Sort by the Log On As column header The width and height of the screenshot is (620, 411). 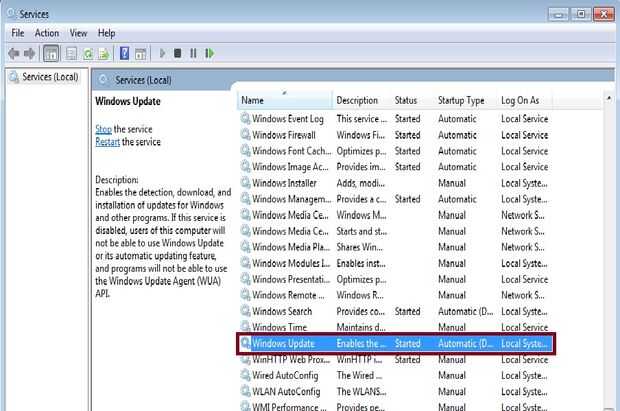524,100
